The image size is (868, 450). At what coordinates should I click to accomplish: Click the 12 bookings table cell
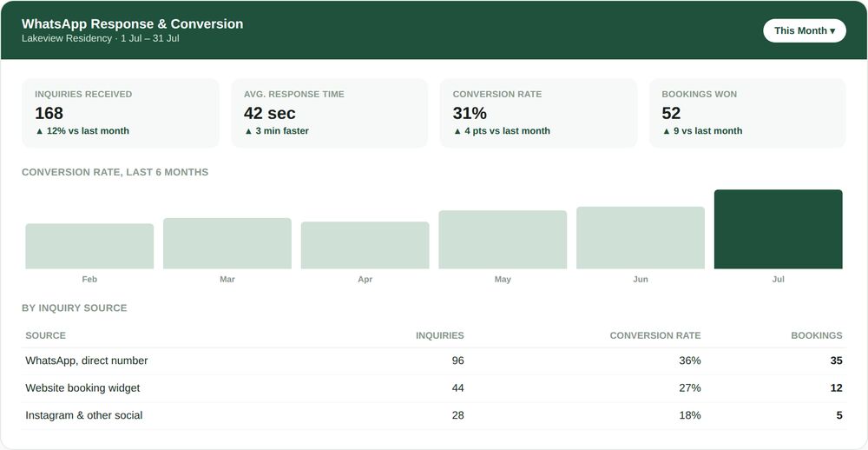837,388
